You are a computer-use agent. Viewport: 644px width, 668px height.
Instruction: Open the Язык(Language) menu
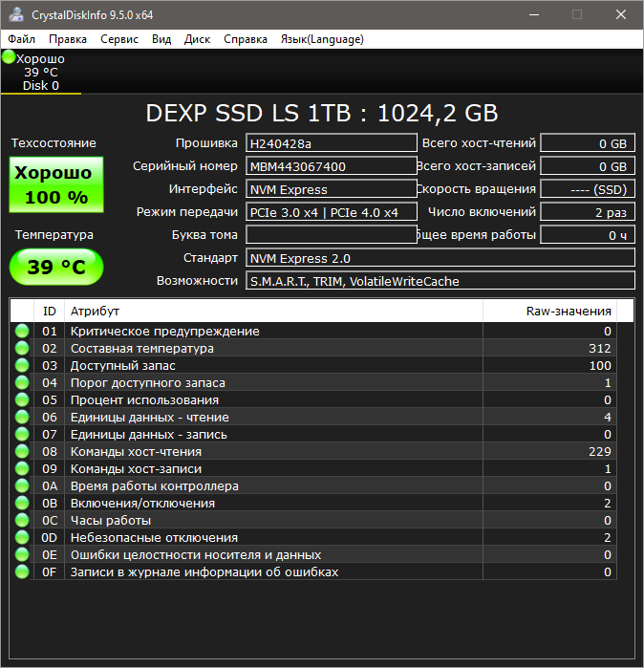pos(321,39)
